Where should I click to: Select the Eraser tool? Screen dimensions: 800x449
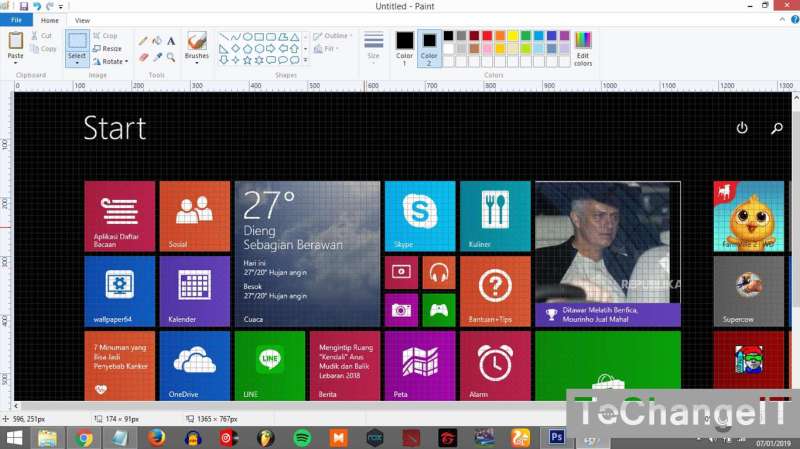[x=143, y=57]
